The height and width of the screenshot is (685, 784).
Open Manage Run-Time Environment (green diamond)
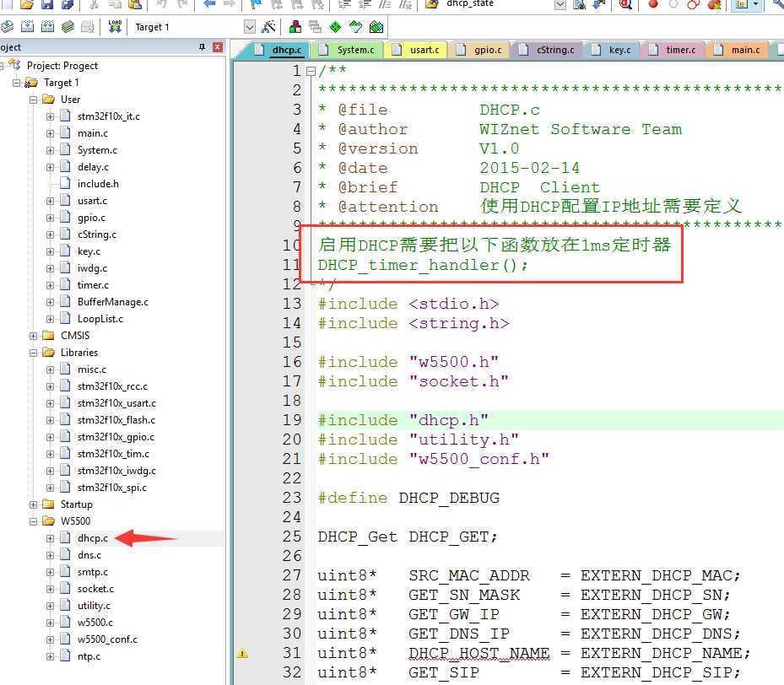tap(336, 26)
